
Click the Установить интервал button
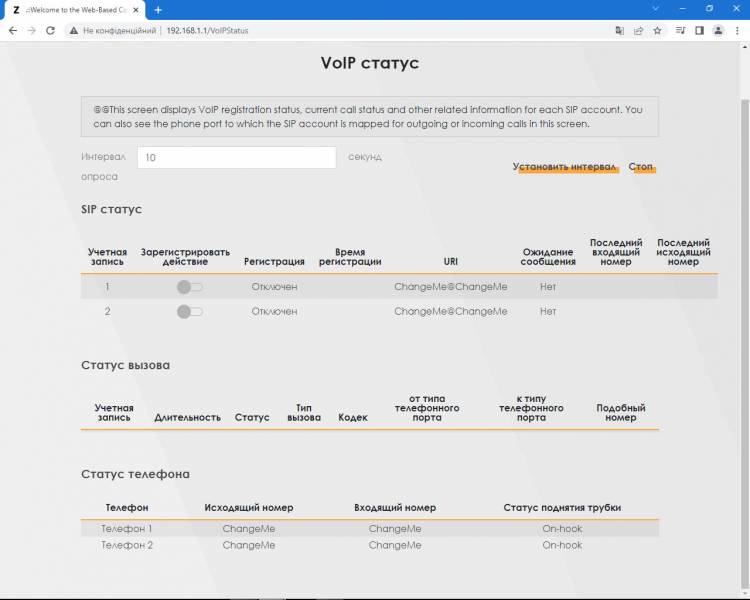click(564, 167)
